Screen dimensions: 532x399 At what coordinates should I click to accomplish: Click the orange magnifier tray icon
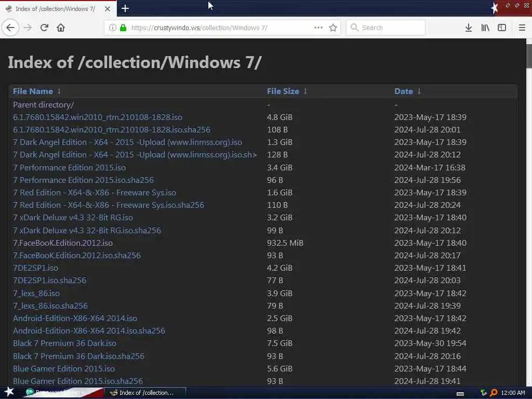494,393
